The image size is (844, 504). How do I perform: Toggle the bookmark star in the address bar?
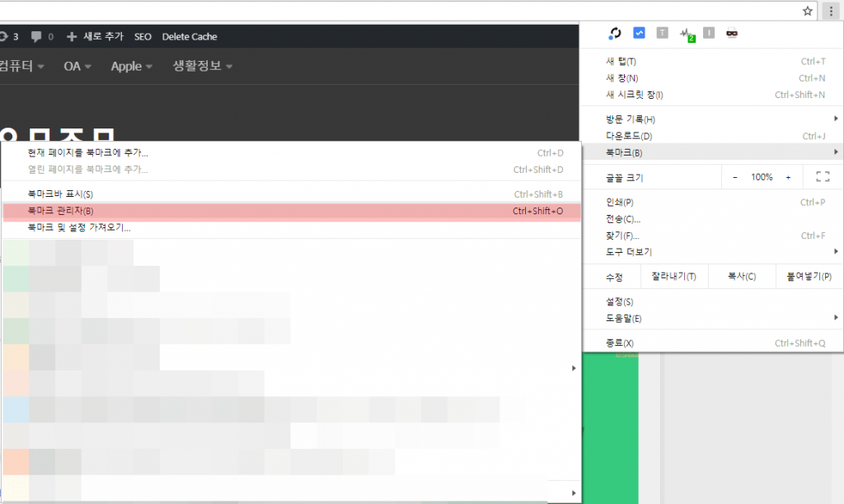pos(806,12)
